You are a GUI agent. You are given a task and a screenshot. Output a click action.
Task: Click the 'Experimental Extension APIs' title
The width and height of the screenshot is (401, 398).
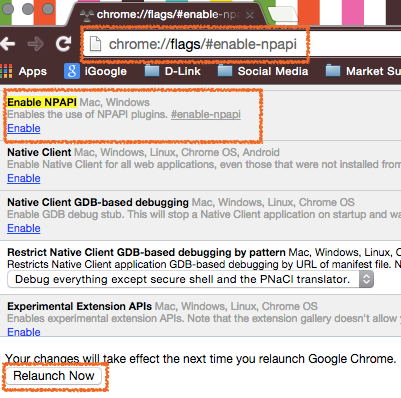[x=79, y=306]
